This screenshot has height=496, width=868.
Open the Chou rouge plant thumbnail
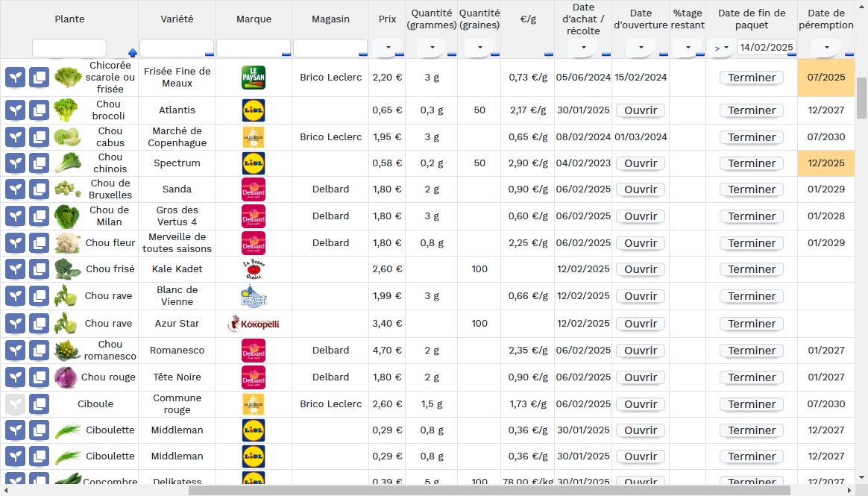click(x=66, y=377)
